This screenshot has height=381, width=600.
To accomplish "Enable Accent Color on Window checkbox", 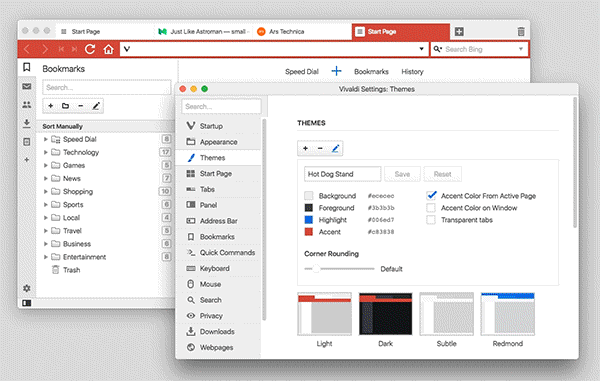I will coord(431,208).
